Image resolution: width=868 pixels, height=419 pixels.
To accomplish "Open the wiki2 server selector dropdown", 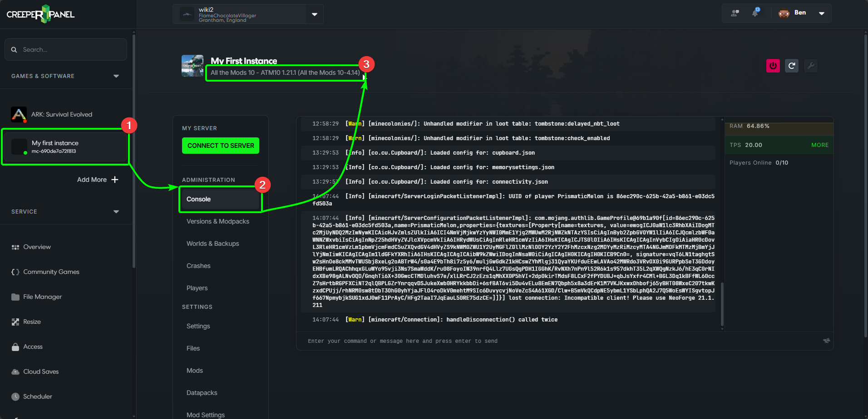I will 315,14.
